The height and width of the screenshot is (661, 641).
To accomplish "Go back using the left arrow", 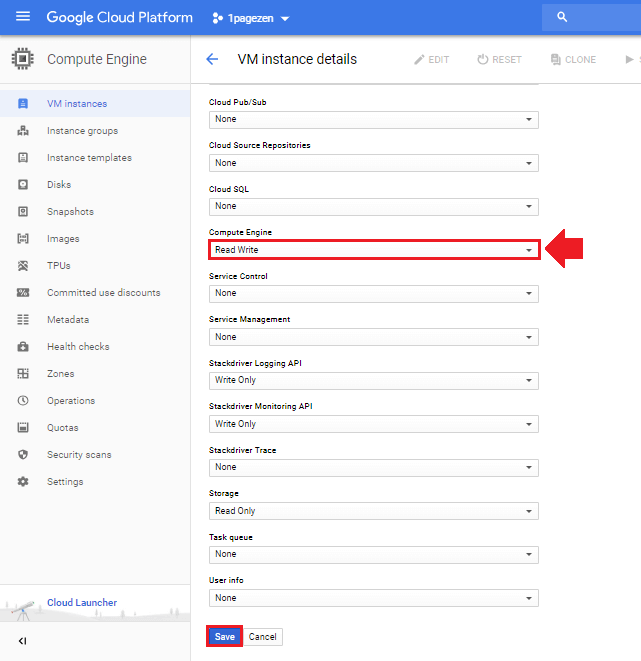I will pyautogui.click(x=212, y=59).
